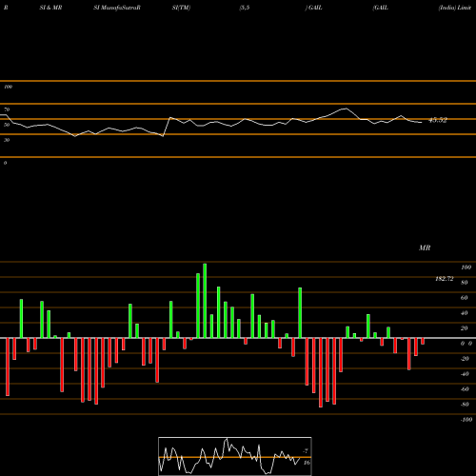The width and height of the screenshot is (476, 476).
Task: Click the '-7' value in mini chart
Action: click(306, 451)
